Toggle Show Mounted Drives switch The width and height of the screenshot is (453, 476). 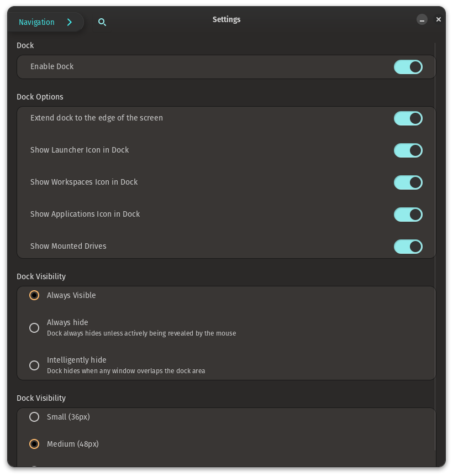(408, 247)
